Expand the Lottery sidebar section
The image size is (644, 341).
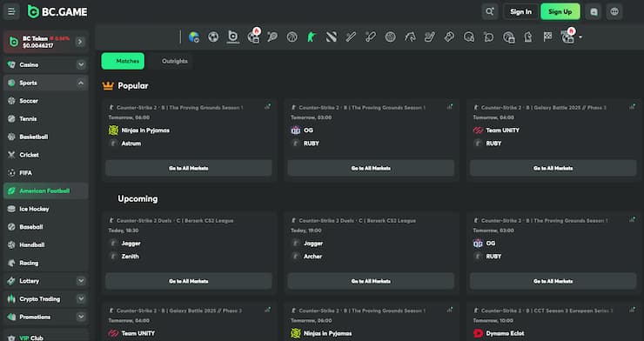81,281
